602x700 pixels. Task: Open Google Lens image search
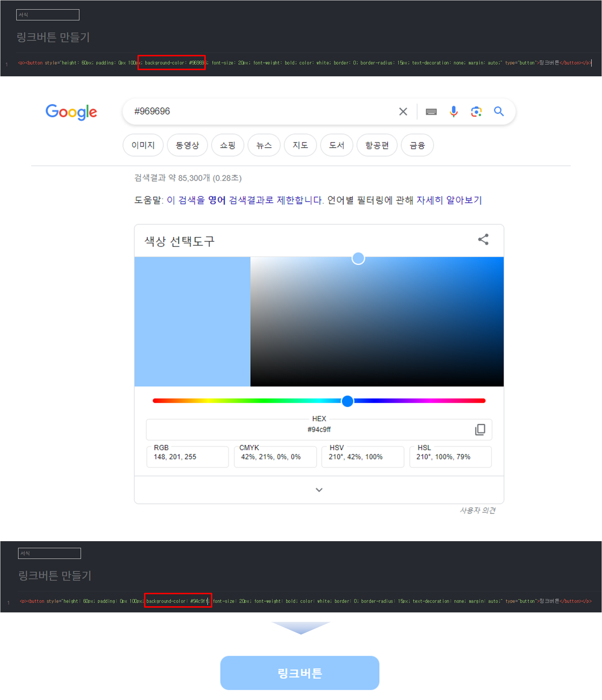pos(476,112)
